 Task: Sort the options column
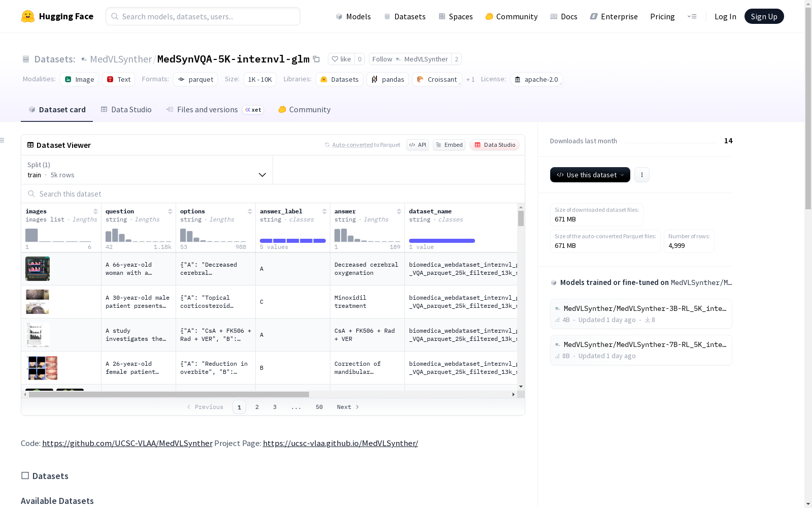tap(250, 211)
